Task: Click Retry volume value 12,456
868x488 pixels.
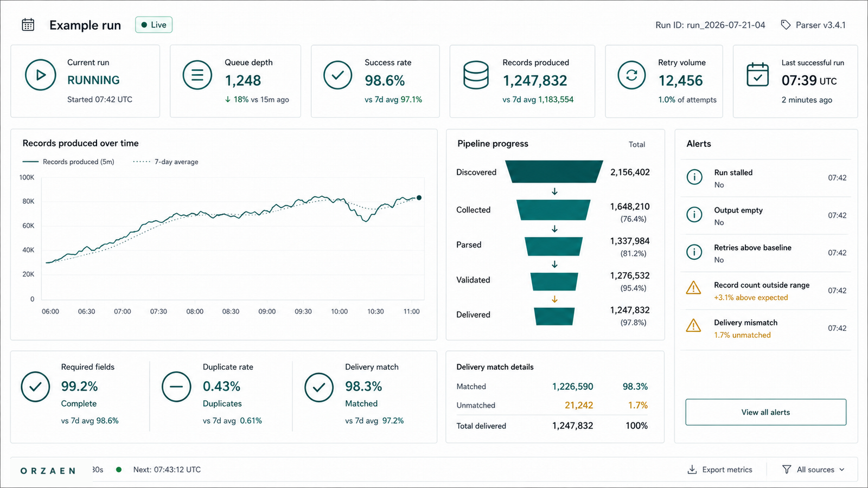Action: 680,80
